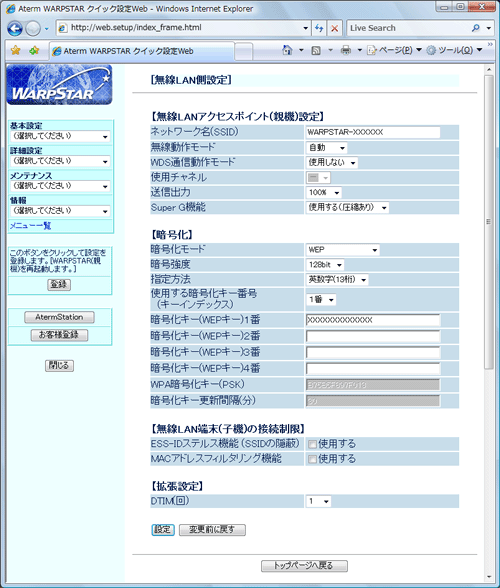Click the トップページへ戻る button
500x588 pixels.
coord(304,566)
